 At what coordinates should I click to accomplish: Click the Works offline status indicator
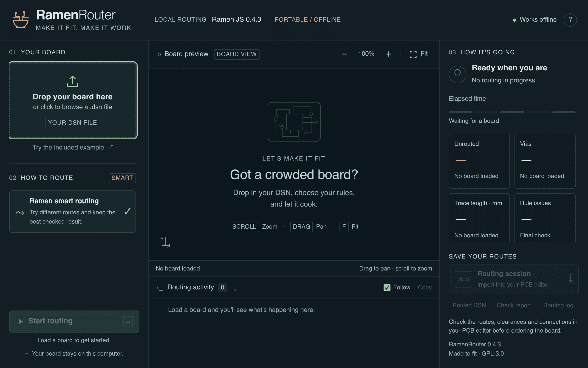click(534, 20)
